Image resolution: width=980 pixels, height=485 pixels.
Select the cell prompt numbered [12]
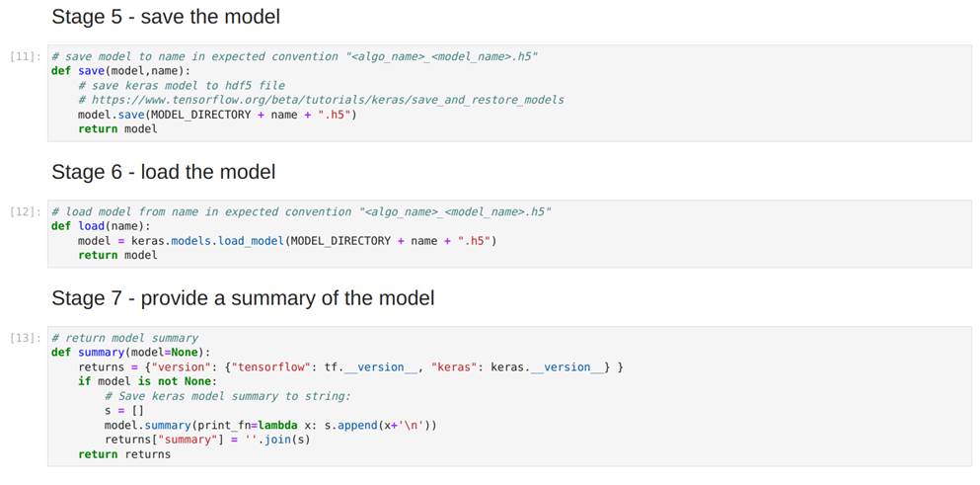pyautogui.click(x=24, y=212)
